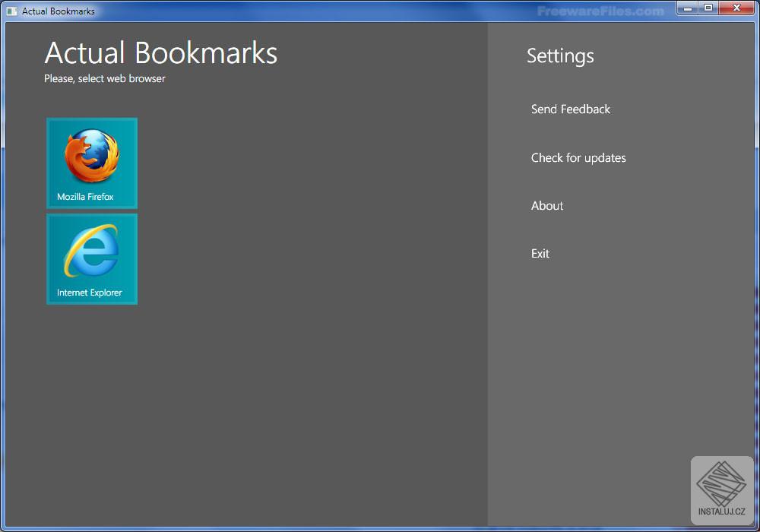760x532 pixels.
Task: Click the large 'Actual Bookmarks' heading
Action: pyautogui.click(x=161, y=52)
